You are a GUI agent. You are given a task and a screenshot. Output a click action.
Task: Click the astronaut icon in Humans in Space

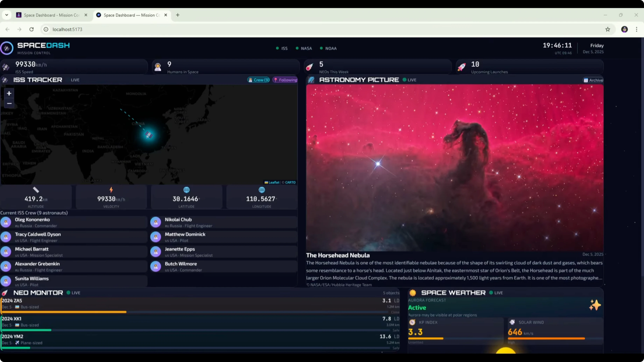[158, 67]
